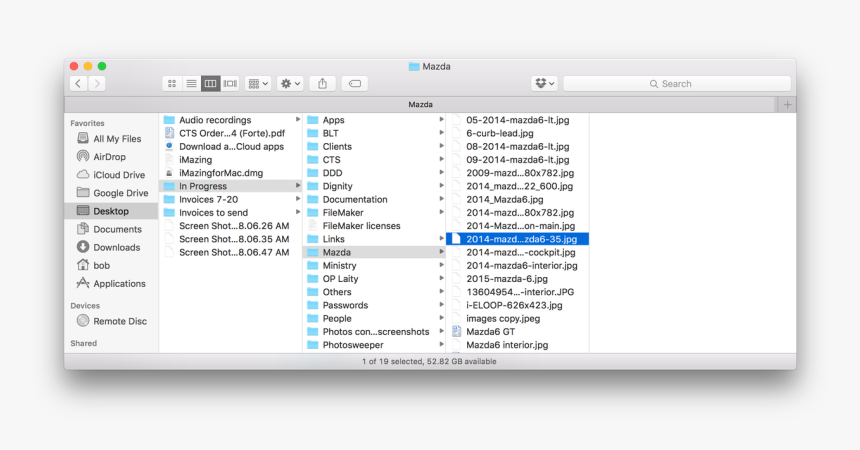Select 05-2014-mazda6-lt.jpg file
860x450 pixels.
[x=518, y=120]
